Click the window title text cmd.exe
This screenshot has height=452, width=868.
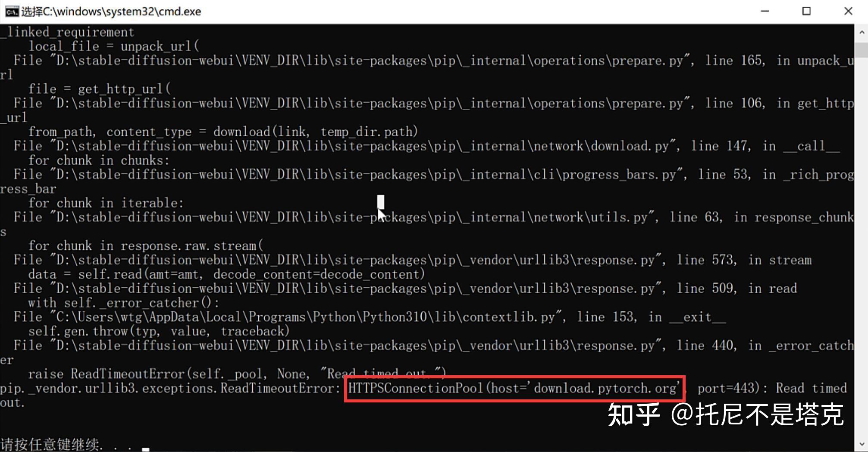click(111, 12)
